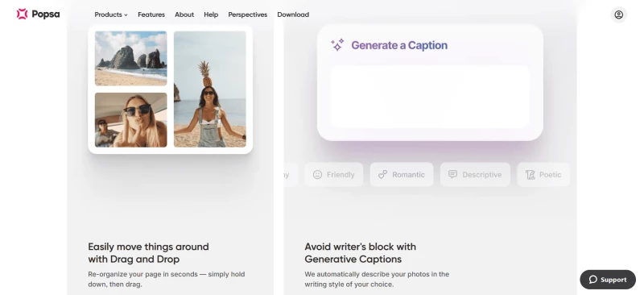Click the chat bubble icon in Support button

(x=593, y=280)
